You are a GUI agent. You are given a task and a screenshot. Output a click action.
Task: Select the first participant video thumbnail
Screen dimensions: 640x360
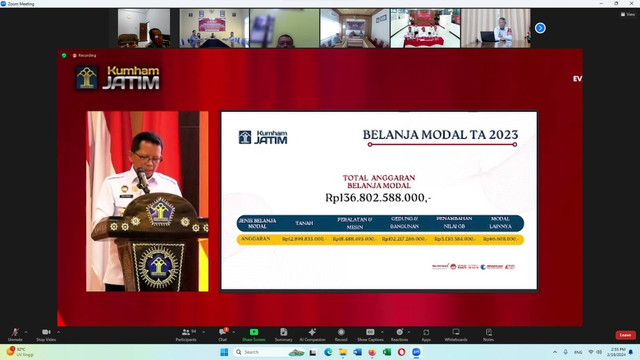tap(144, 28)
